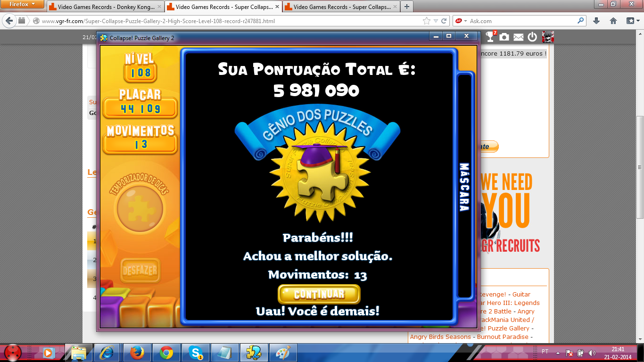Expand the URL history dropdown arrow
The width and height of the screenshot is (644, 362).
(x=436, y=21)
